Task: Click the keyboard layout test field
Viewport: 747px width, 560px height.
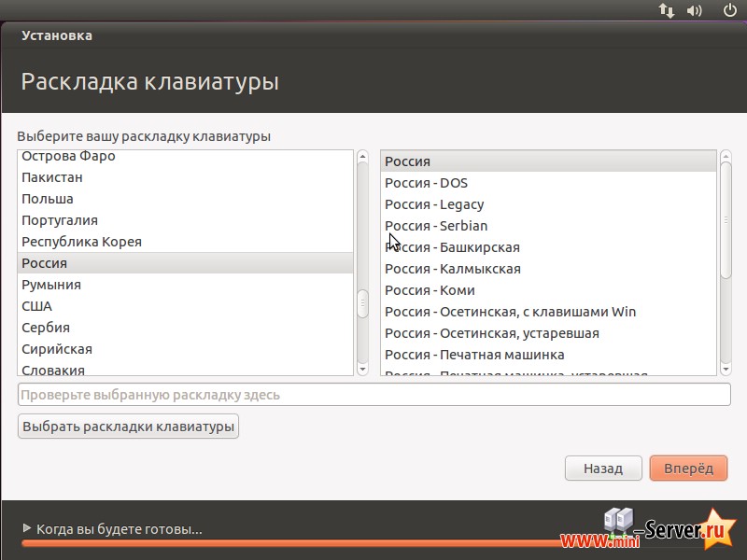Action: tap(373, 395)
